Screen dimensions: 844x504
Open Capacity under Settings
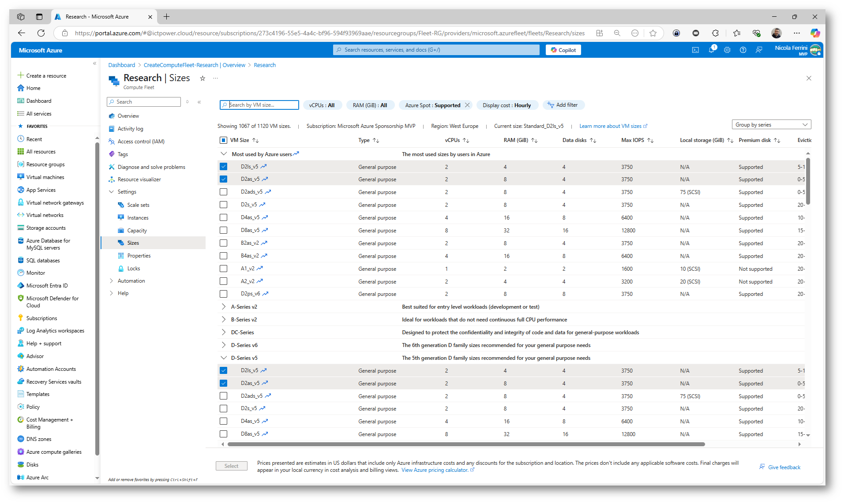[137, 231]
